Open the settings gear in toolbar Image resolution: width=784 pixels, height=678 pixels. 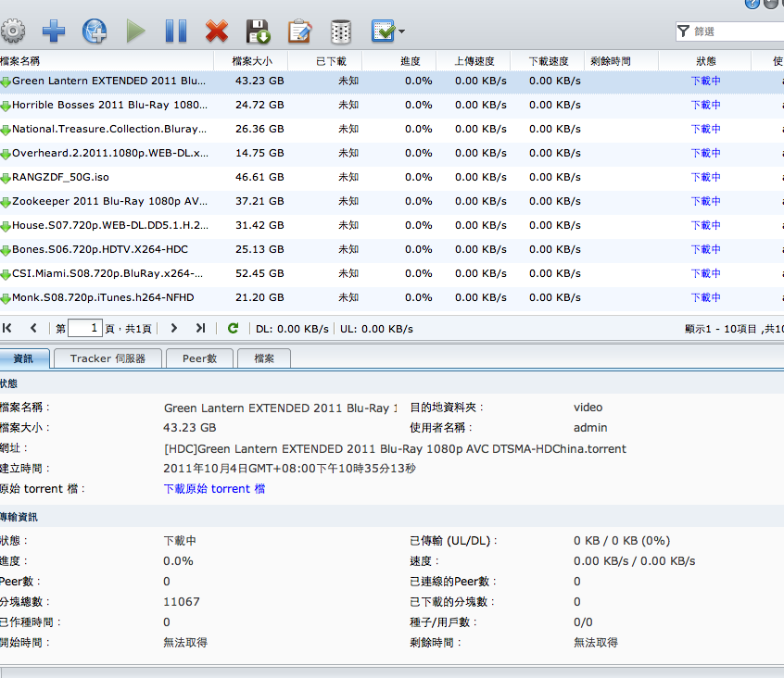pos(12,31)
